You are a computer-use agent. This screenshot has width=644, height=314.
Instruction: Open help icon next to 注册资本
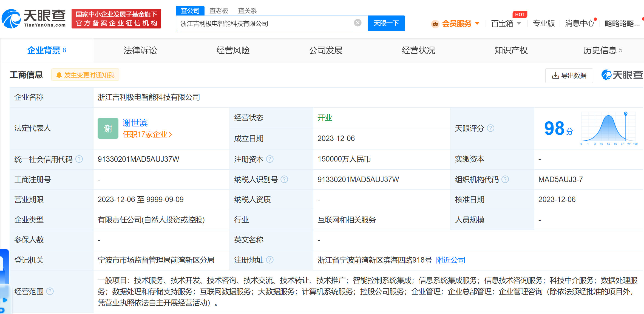coord(270,159)
